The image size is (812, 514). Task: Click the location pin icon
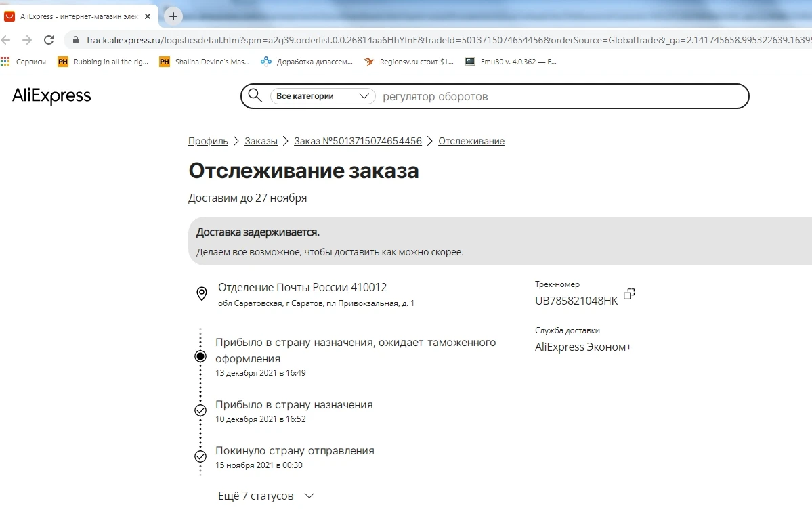pos(202,293)
